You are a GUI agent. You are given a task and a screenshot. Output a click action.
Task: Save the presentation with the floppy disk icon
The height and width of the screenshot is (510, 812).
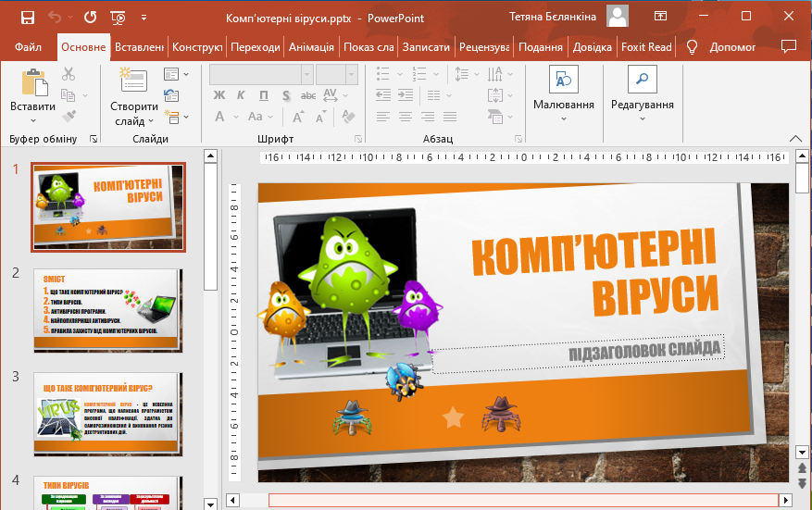point(28,18)
